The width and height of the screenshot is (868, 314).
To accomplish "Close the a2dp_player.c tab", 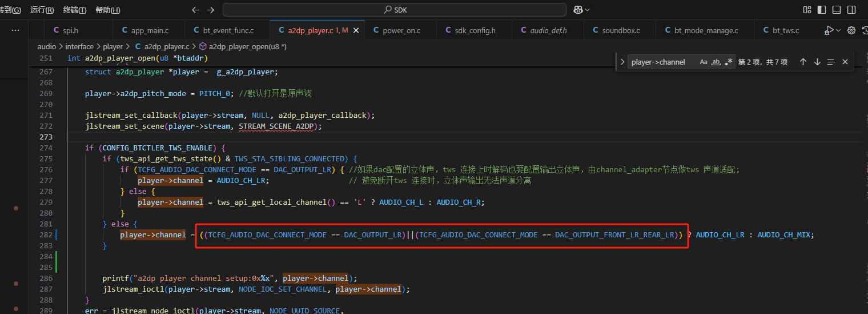I will click(356, 30).
